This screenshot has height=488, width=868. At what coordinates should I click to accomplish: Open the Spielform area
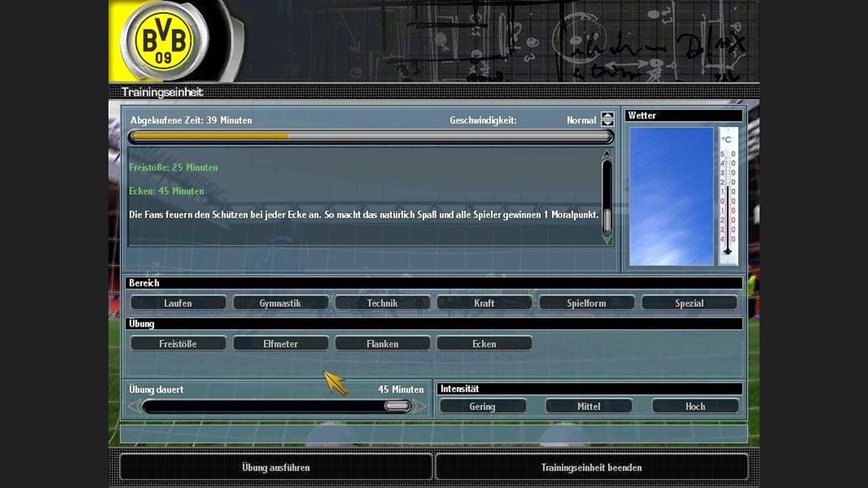tap(587, 303)
